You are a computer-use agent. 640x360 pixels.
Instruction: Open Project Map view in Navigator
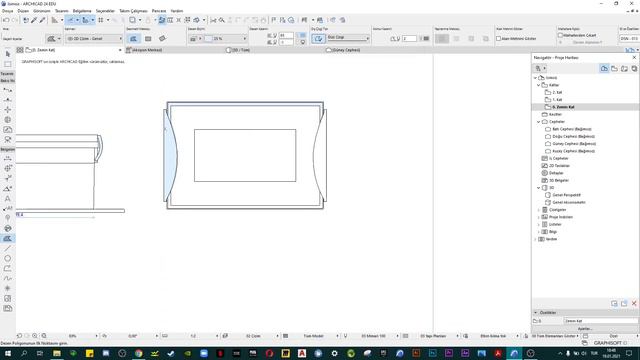(x=604, y=69)
